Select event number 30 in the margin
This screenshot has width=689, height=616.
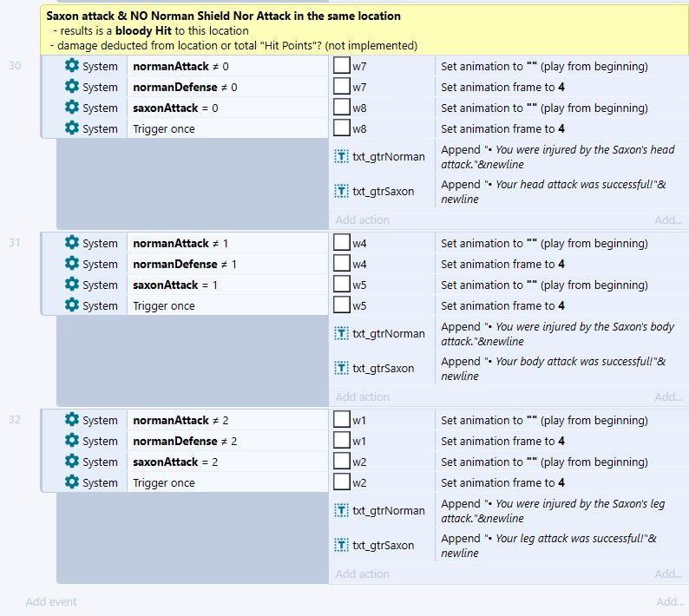(15, 66)
